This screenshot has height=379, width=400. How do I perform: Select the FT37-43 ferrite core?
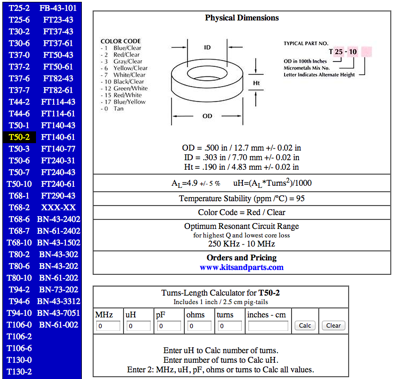click(58, 31)
